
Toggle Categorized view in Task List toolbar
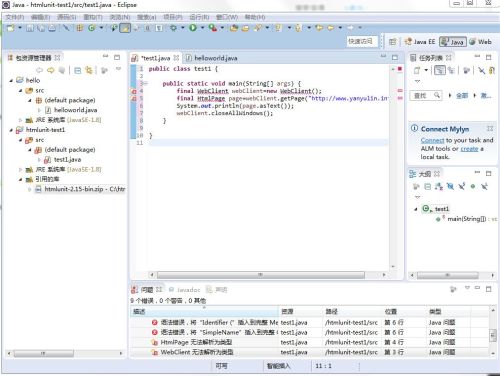coord(440,70)
